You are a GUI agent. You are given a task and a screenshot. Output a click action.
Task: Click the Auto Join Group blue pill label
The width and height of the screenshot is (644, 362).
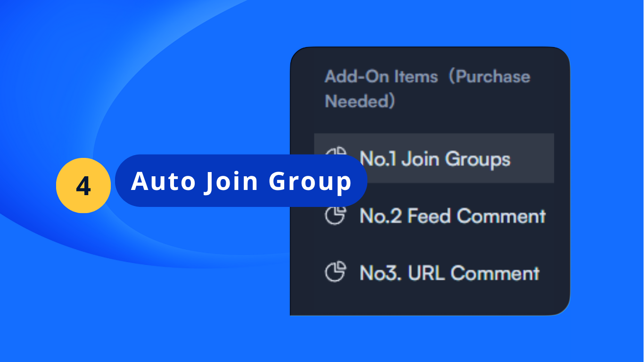(241, 181)
